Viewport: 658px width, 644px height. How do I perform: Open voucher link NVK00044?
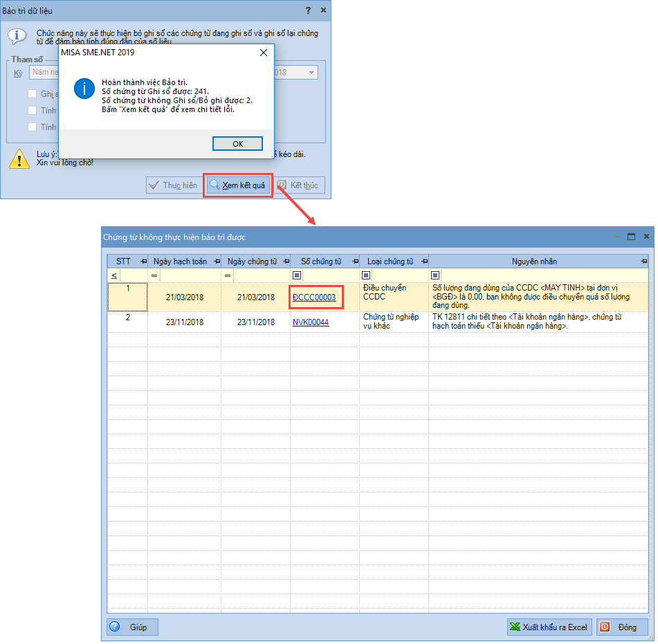click(x=311, y=322)
